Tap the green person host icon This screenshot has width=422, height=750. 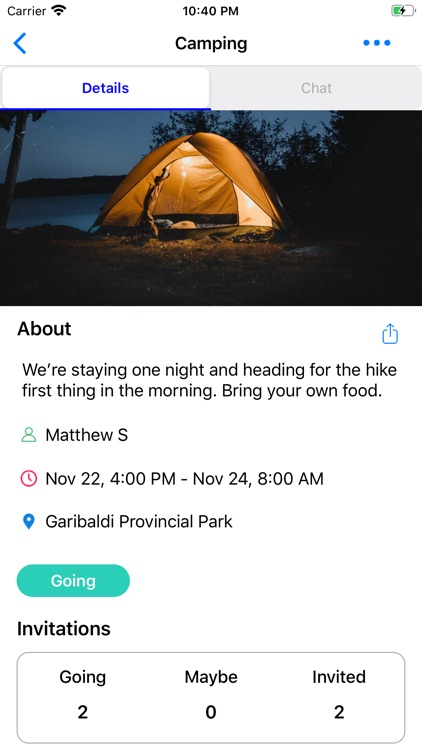click(29, 435)
